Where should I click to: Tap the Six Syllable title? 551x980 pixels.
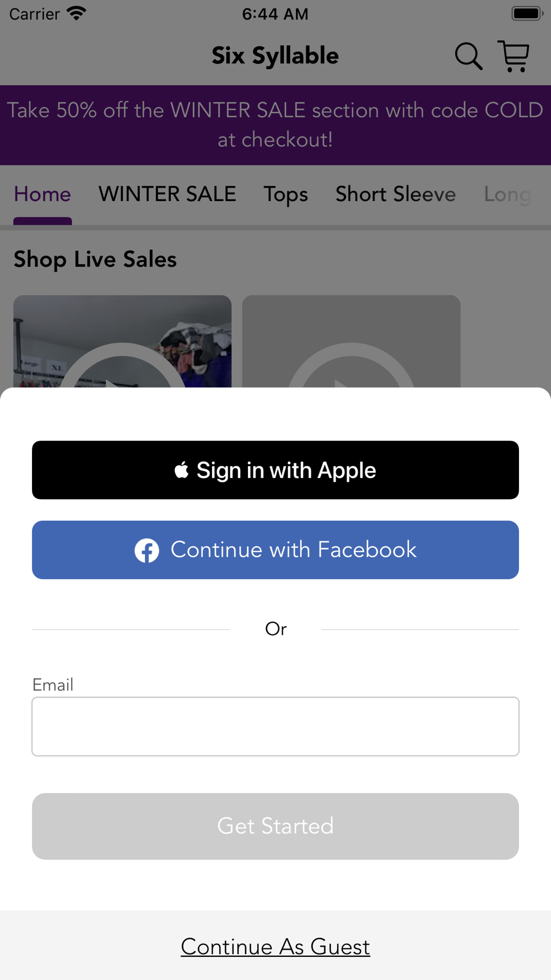point(275,56)
